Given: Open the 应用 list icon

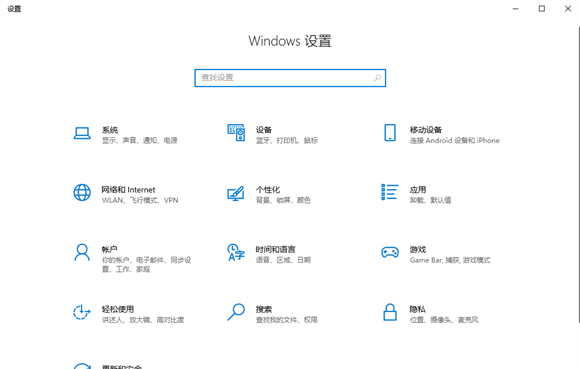Looking at the screenshot, I should [390, 192].
